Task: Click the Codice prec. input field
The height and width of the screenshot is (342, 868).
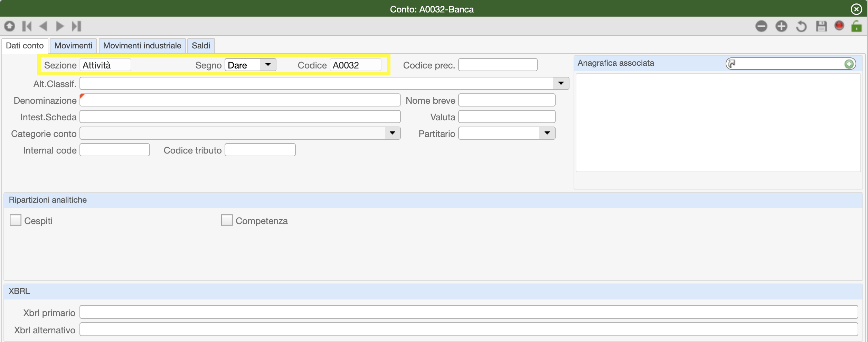Action: click(498, 65)
